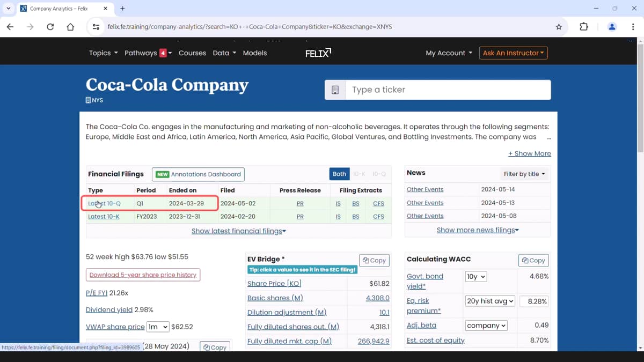
Task: Close the Company Analytics – Felix tab
Action: tap(105, 9)
